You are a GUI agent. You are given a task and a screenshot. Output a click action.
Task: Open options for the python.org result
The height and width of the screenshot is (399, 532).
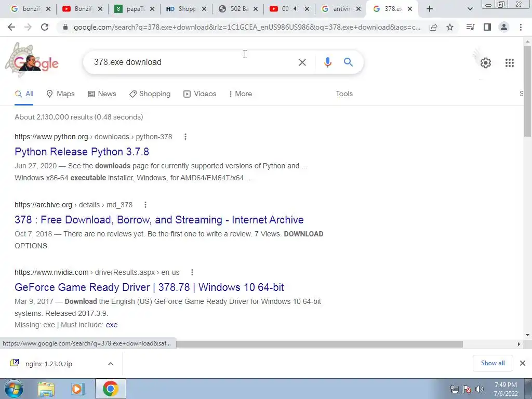185,137
